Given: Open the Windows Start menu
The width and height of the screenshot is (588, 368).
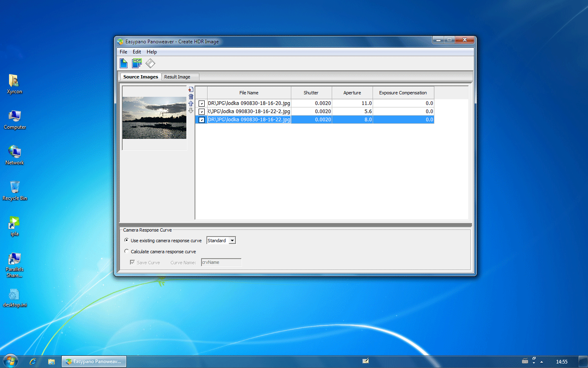Looking at the screenshot, I should 11,361.
